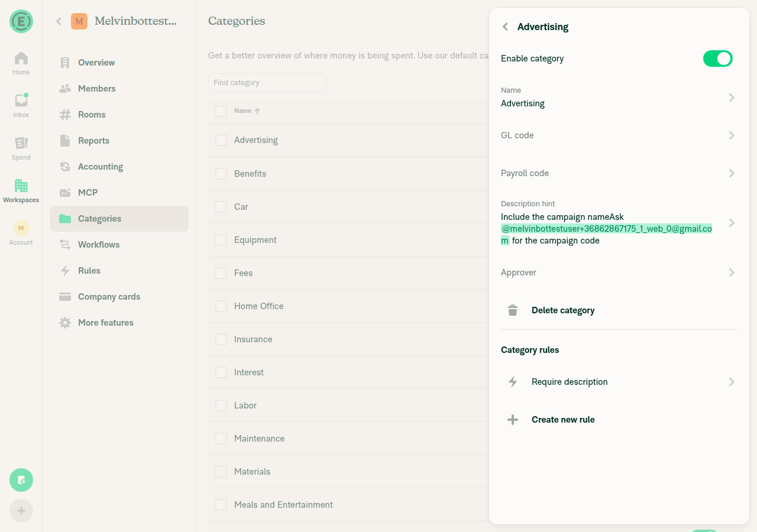The image size is (757, 532).
Task: Click lightning icon beside Require description
Action: tap(513, 382)
